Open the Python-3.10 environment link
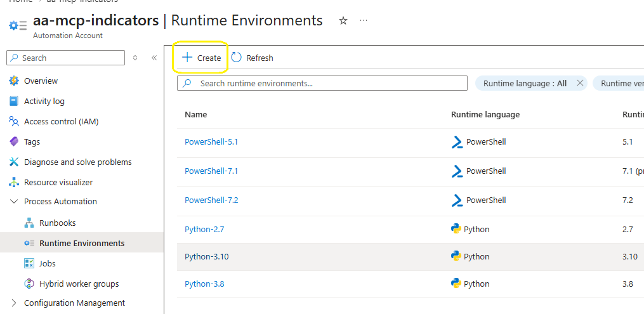 click(x=207, y=257)
